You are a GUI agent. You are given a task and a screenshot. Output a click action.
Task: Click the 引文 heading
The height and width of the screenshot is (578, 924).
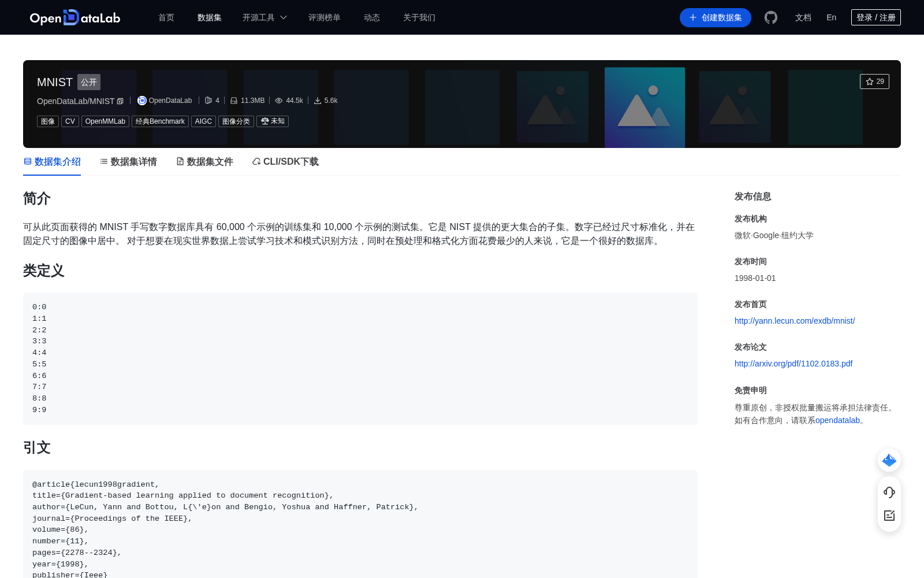coord(37,448)
